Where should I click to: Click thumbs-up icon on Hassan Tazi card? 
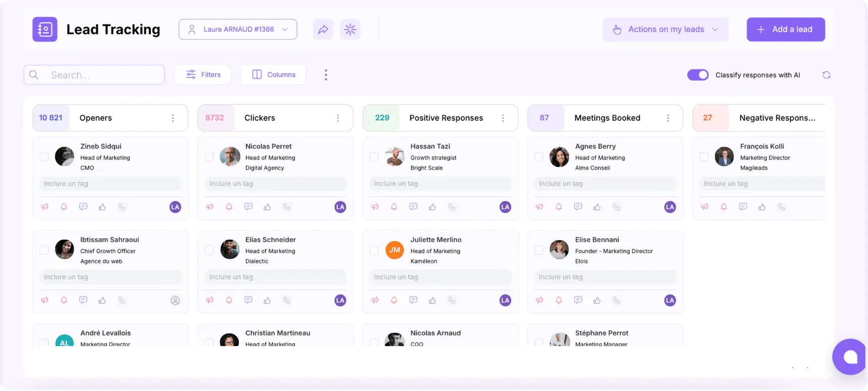click(433, 207)
